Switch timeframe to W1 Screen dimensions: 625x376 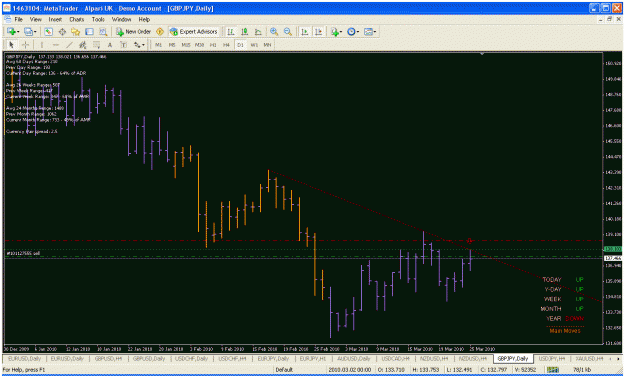click(254, 45)
